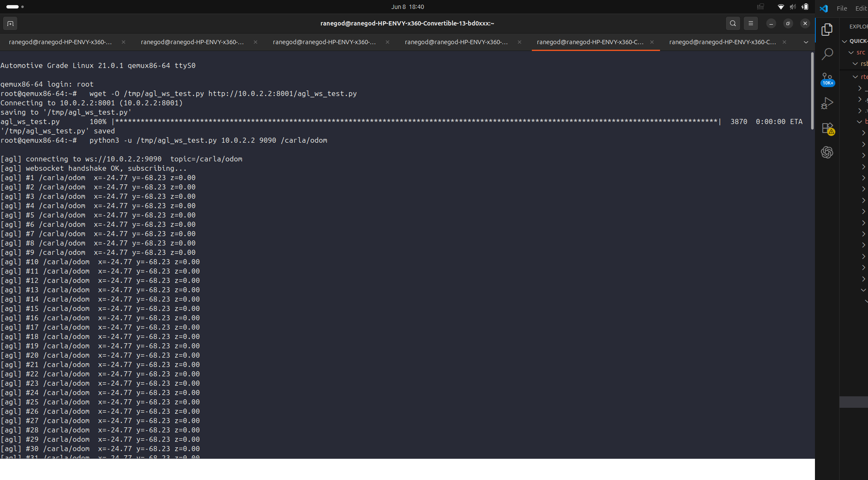This screenshot has width=868, height=480.
Task: Maximize the terminal window
Action: tap(788, 23)
